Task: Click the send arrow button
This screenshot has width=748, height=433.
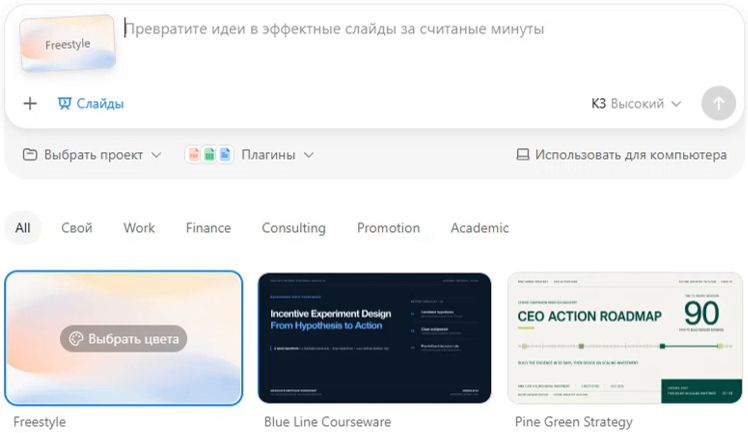Action: point(718,103)
